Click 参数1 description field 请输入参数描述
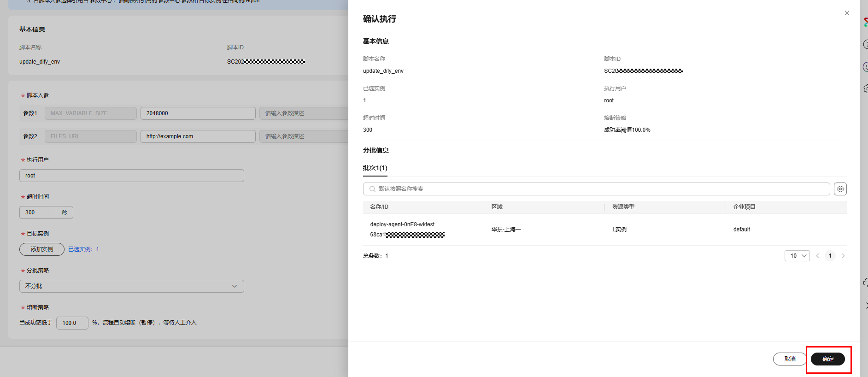This screenshot has height=377, width=868. [x=304, y=113]
